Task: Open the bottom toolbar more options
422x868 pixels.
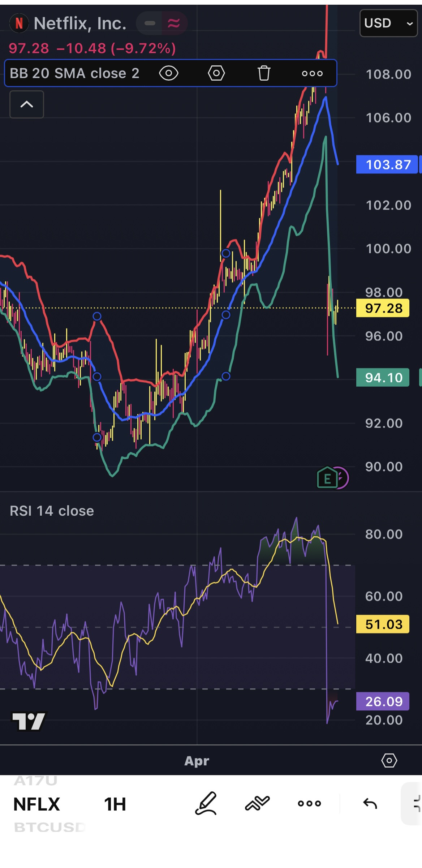Action: tap(309, 804)
